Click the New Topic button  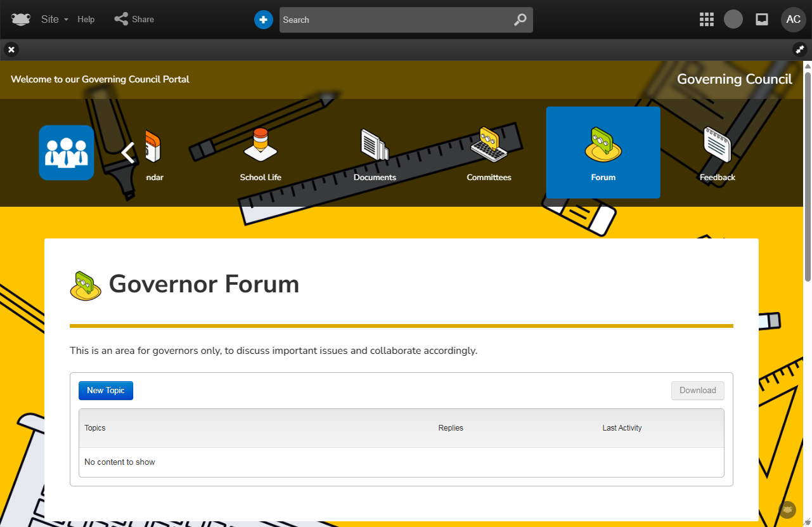coord(106,391)
